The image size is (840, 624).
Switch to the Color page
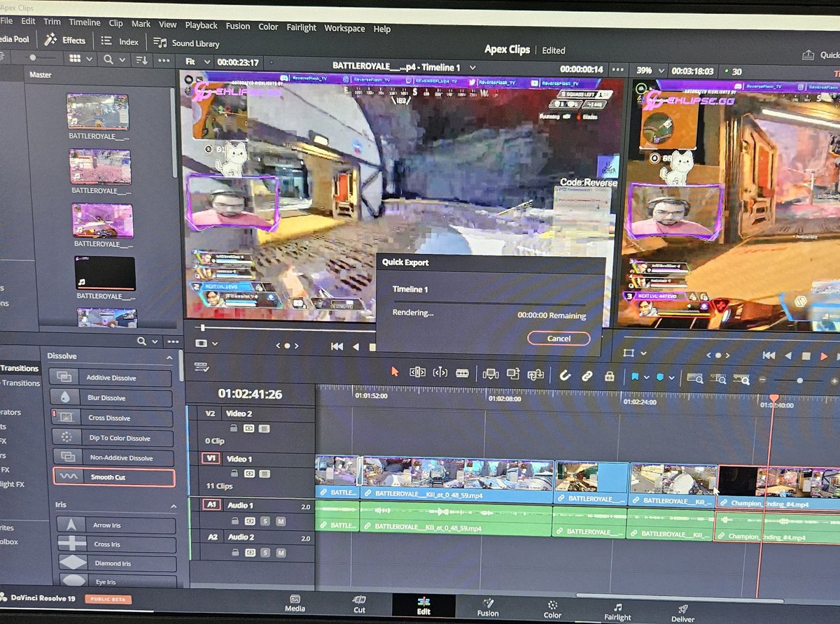click(x=552, y=609)
